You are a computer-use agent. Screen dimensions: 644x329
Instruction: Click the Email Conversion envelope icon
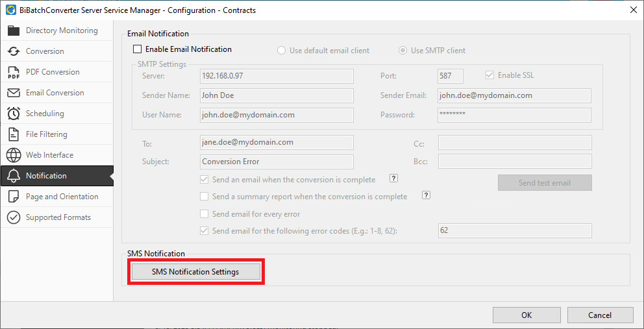pyautogui.click(x=14, y=93)
